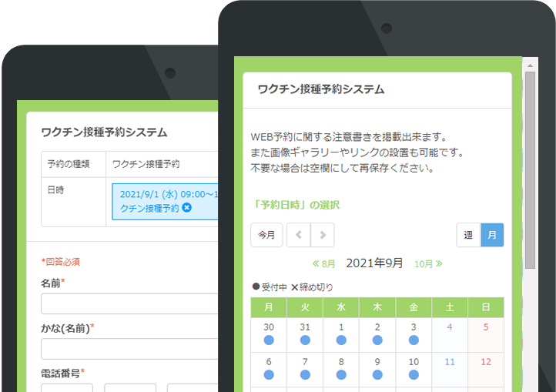Image resolution: width=556 pixels, height=392 pixels.
Task: Select available slot dot on Tuesday 31
Action: [x=305, y=340]
